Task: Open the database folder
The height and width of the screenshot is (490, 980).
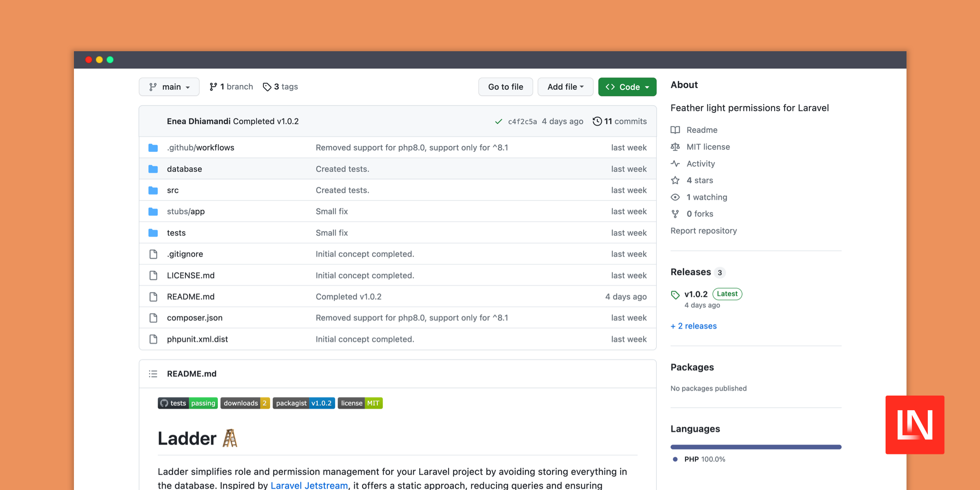Action: 184,169
